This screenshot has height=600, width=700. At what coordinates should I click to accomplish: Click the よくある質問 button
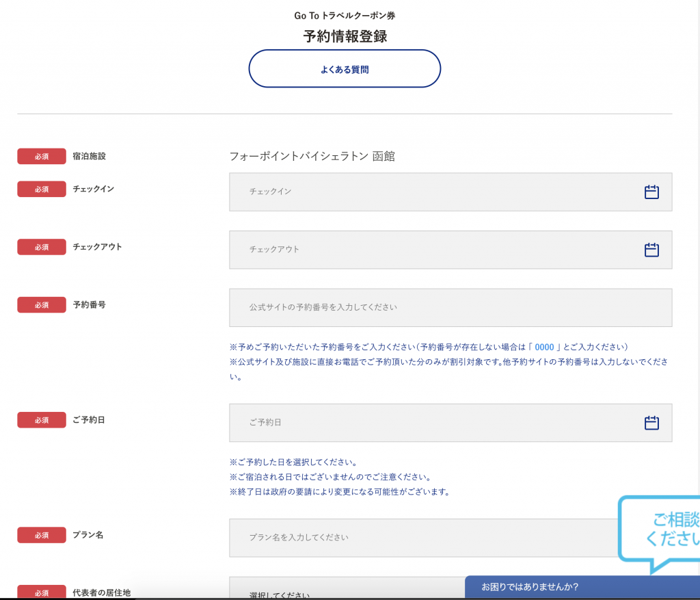pyautogui.click(x=345, y=69)
